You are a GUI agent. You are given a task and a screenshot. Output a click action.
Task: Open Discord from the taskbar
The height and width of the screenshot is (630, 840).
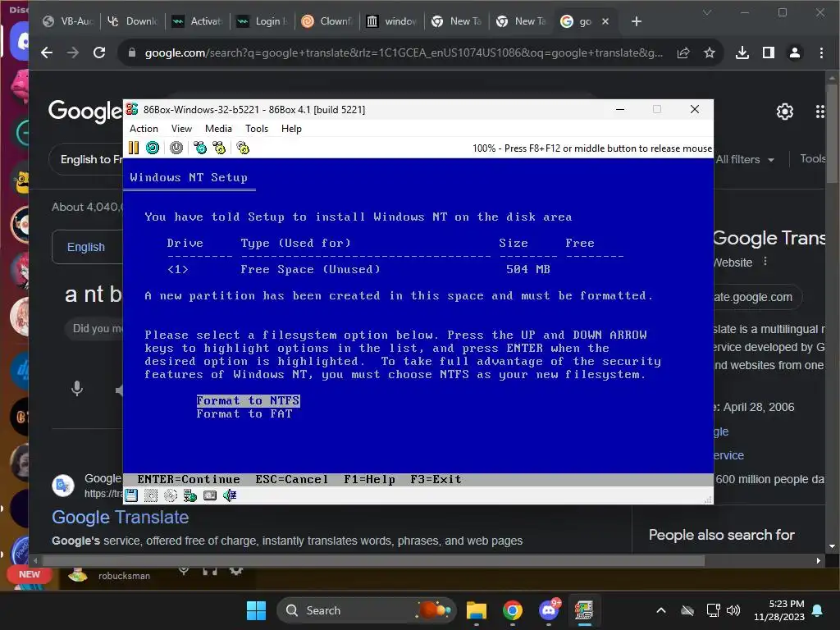549,610
